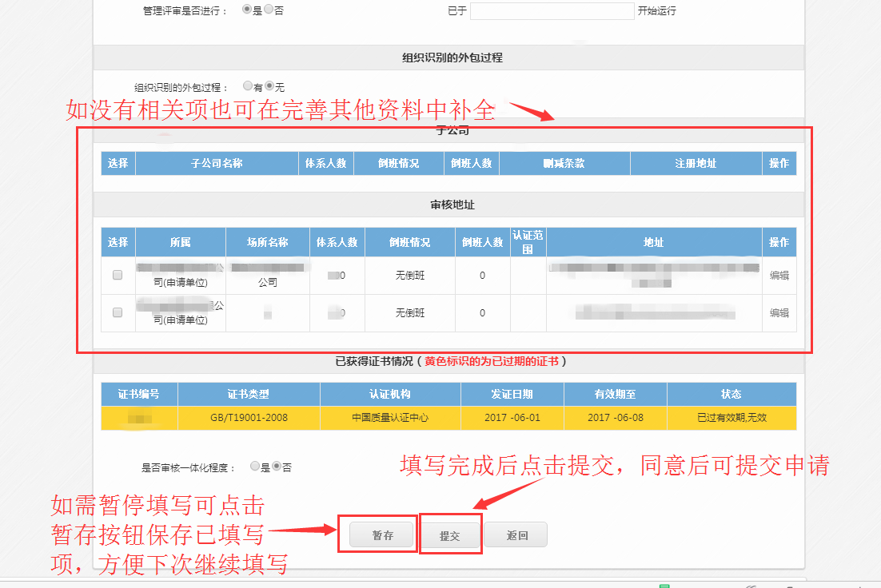Select 是 for 是否审核一体化程度
The height and width of the screenshot is (588, 881).
tap(255, 467)
